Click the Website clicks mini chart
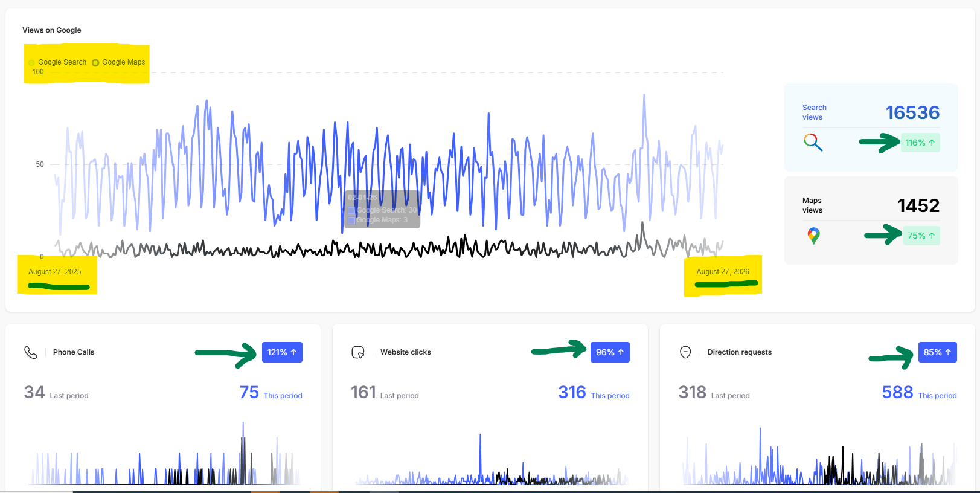 (x=492, y=459)
